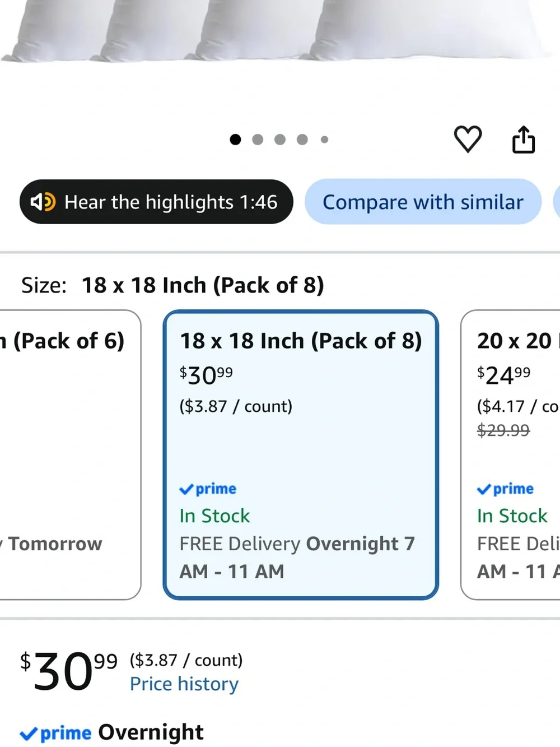560x747 pixels.
Task: Tap the speaker icon in Hear the highlights
Action: click(x=43, y=202)
